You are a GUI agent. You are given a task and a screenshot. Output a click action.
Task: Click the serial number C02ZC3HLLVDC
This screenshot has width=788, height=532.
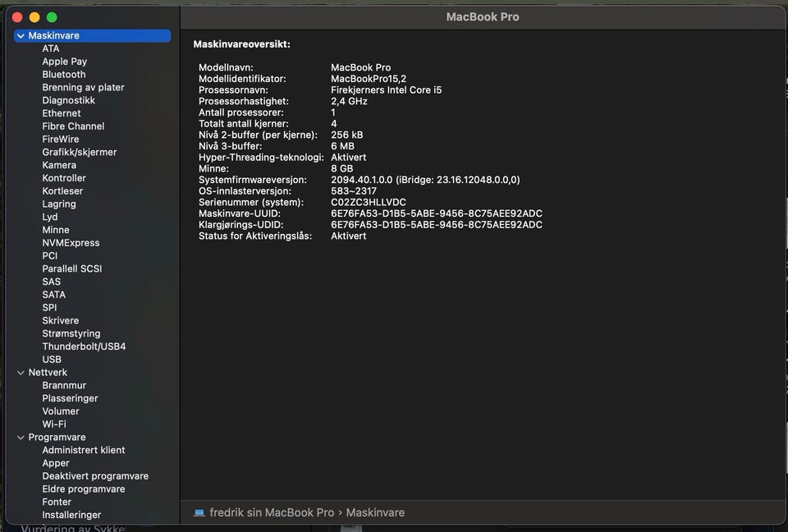(x=369, y=202)
